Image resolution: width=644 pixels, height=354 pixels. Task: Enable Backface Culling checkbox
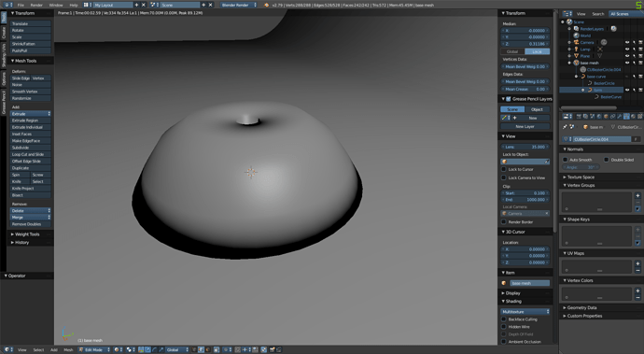(x=504, y=319)
